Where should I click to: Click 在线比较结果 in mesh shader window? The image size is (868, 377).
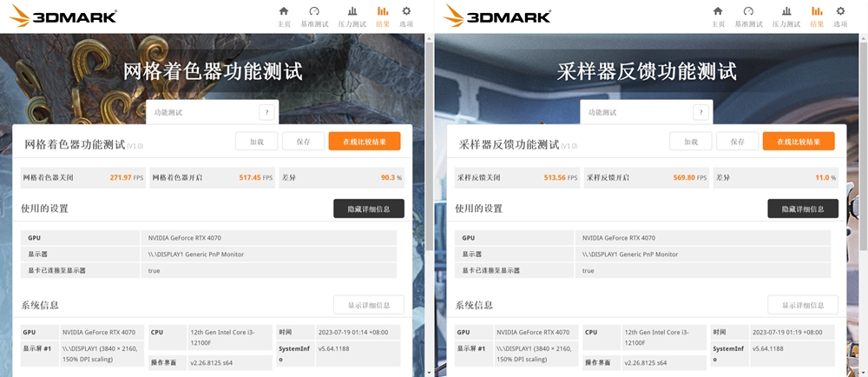point(365,142)
